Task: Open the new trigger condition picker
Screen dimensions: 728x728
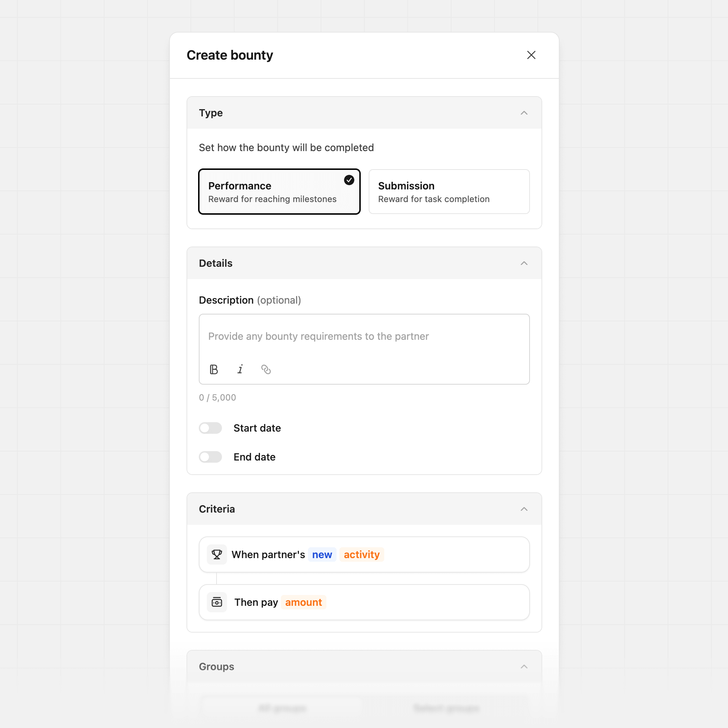Action: [x=322, y=554]
